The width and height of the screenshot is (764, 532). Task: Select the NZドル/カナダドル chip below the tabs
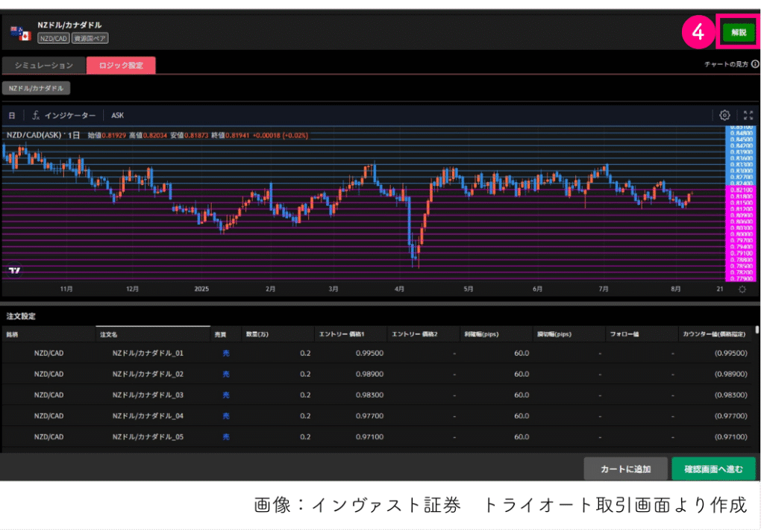coord(36,88)
